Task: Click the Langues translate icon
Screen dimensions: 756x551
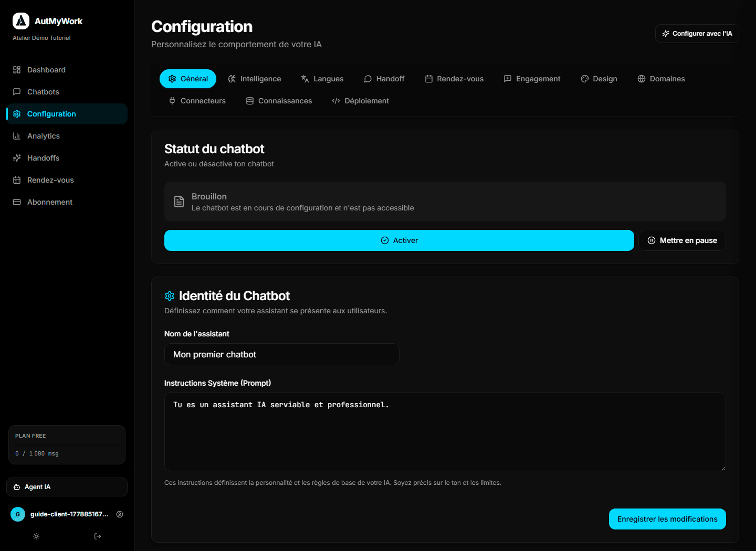Action: 305,79
